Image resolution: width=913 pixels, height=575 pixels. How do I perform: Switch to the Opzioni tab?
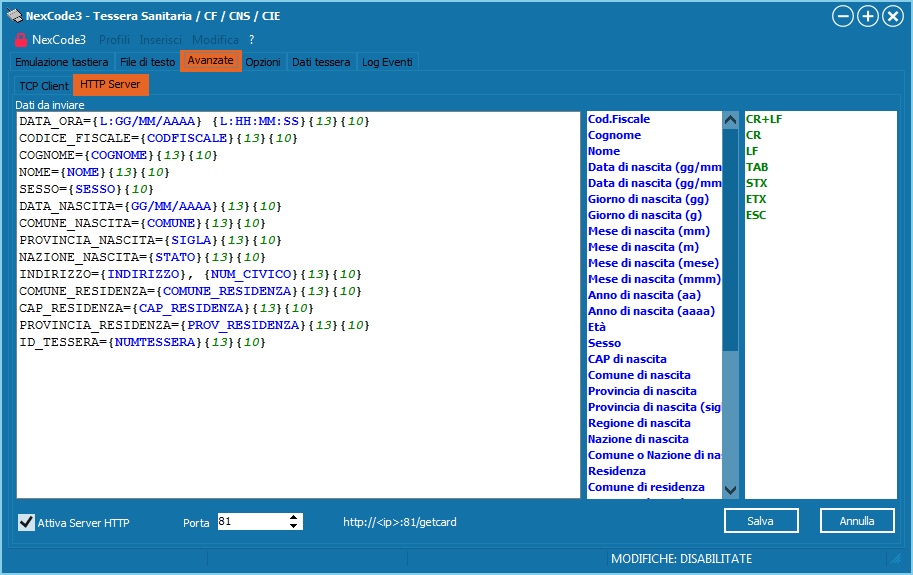263,62
